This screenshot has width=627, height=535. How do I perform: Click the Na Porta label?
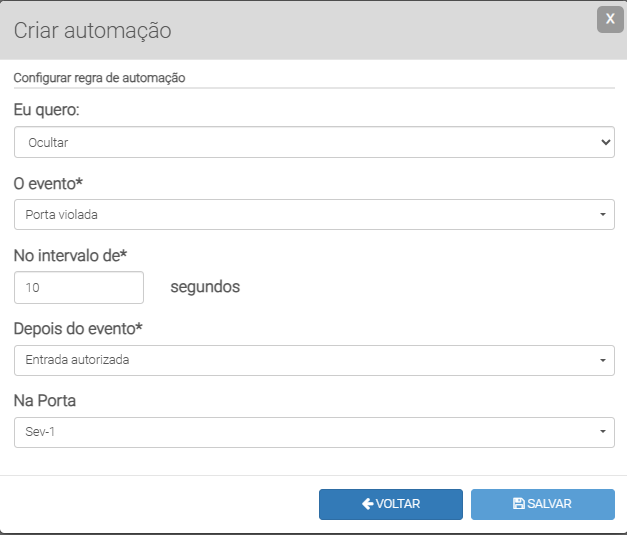pos(45,401)
